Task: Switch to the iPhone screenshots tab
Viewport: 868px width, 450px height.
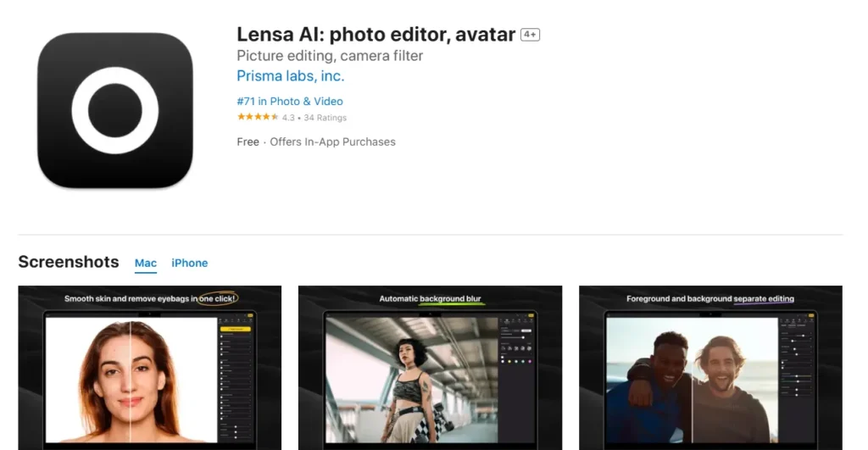Action: tap(189, 263)
